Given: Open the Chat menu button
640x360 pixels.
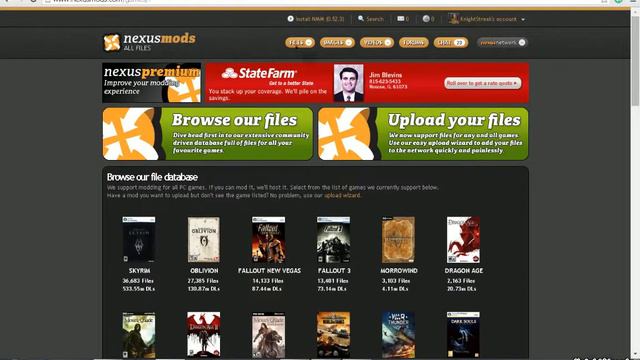Looking at the screenshot, I should click(x=451, y=42).
